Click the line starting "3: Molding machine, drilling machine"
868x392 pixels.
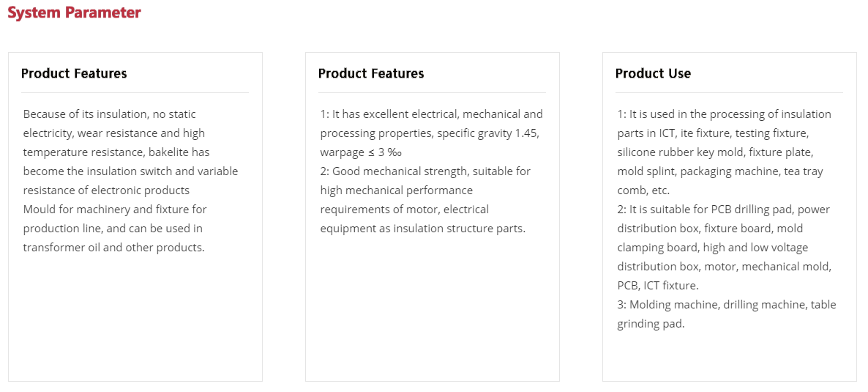(x=727, y=305)
